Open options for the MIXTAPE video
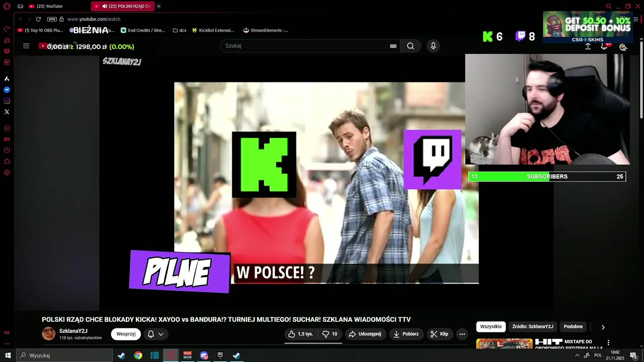Viewport: 644px width, 362px height. [x=608, y=343]
